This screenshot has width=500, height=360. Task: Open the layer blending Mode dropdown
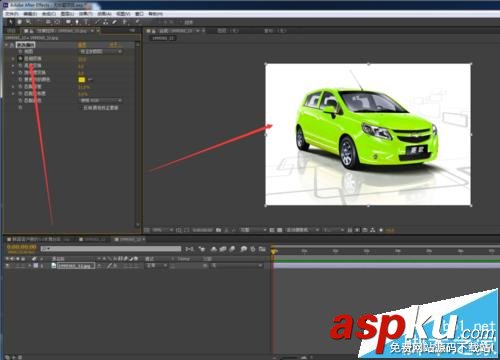[157, 266]
